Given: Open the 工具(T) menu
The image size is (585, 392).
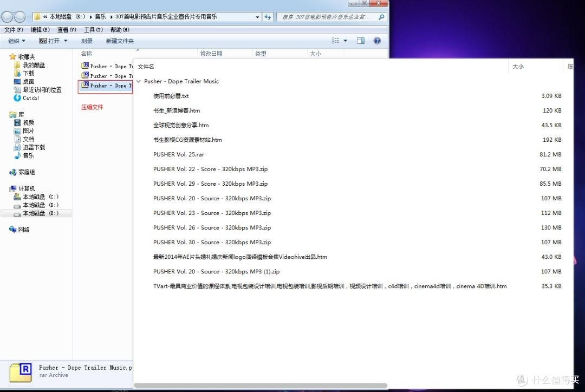Looking at the screenshot, I should [93, 29].
